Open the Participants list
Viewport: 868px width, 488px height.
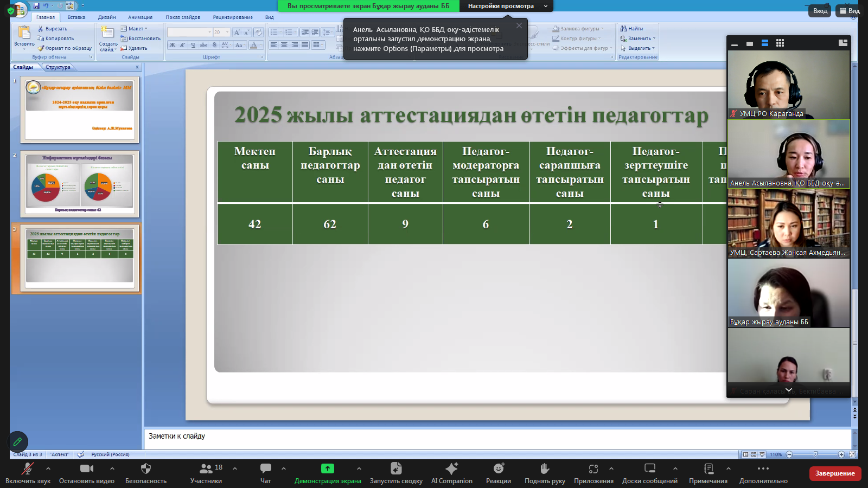[x=206, y=469]
